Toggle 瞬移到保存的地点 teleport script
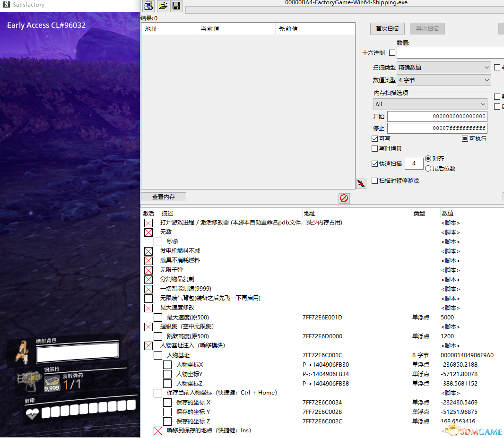The image size is (504, 438). click(x=158, y=431)
